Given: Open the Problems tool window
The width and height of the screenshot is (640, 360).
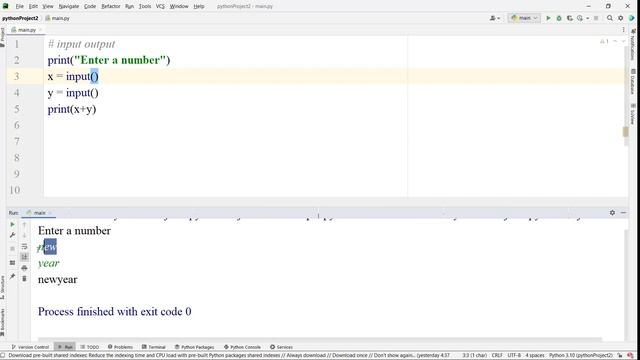Looking at the screenshot, I should point(120,347).
